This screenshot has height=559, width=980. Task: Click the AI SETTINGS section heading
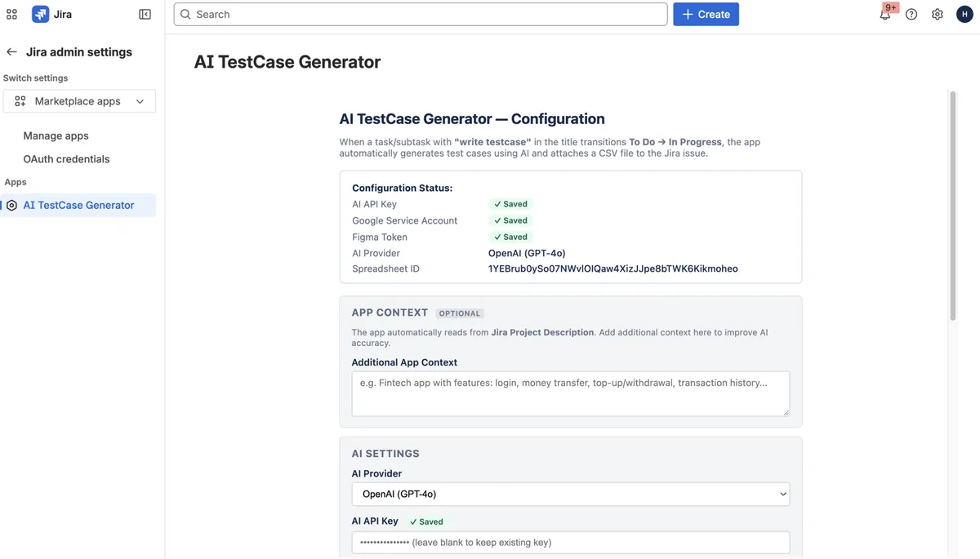pos(385,454)
